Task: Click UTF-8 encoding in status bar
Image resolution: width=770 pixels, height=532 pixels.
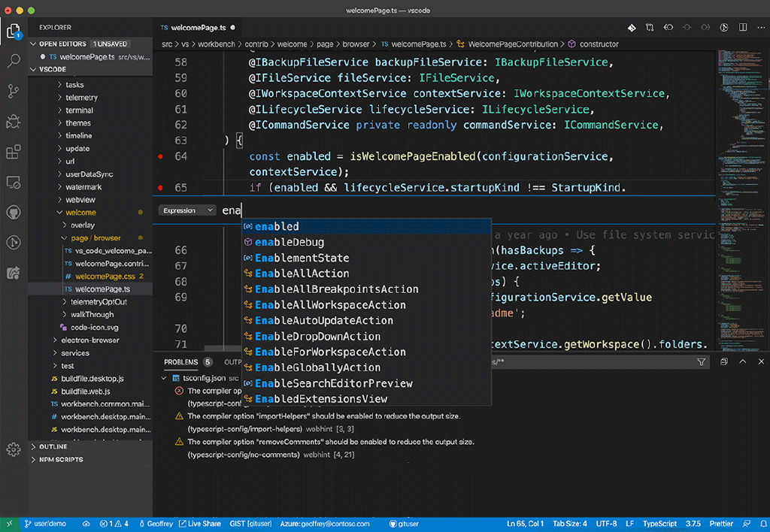Action: 607,524
